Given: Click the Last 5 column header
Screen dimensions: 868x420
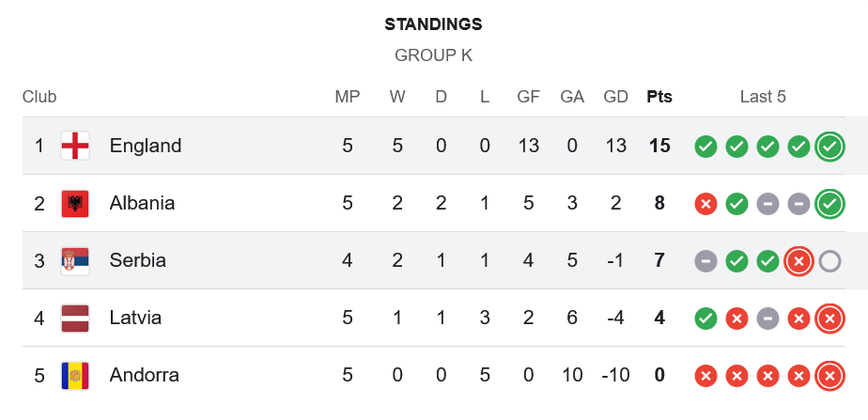Looking at the screenshot, I should pos(763,97).
